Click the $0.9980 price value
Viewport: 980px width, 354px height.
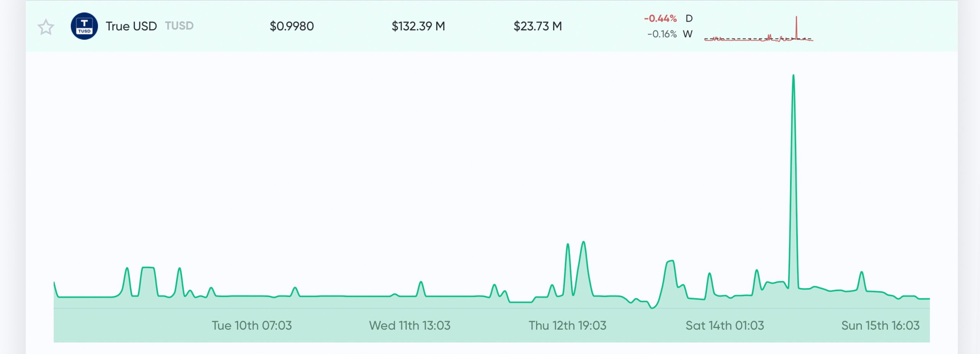coord(292,26)
